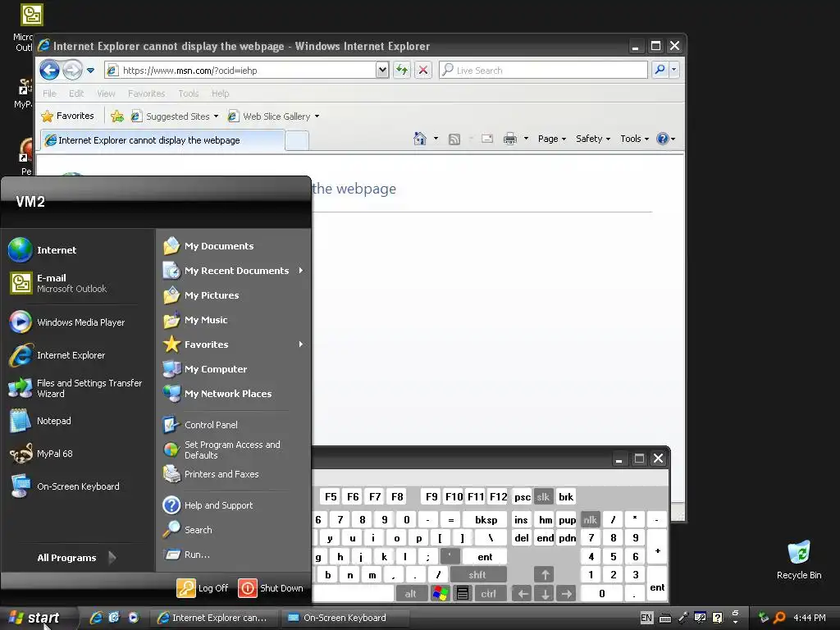Click the Favorites button with star

(x=67, y=116)
